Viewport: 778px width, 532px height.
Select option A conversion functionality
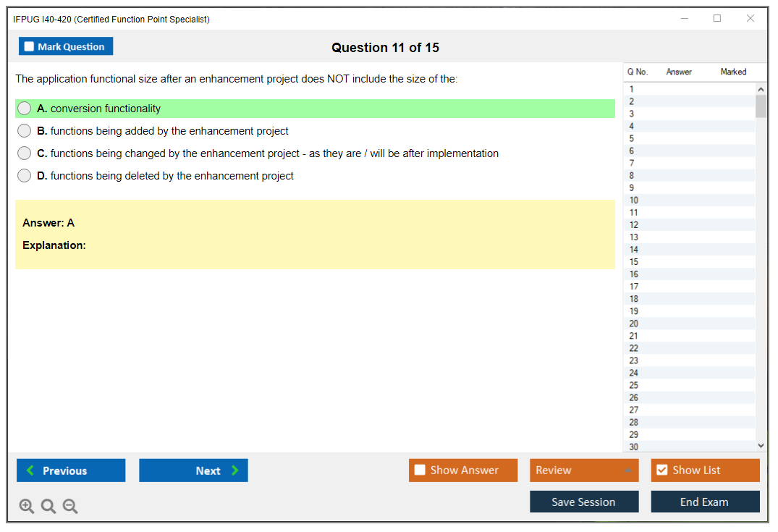25,109
